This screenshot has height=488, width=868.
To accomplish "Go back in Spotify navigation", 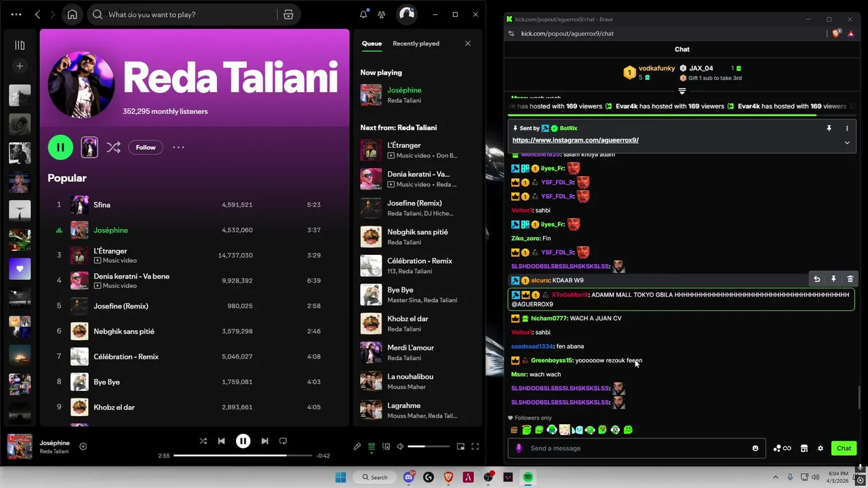I will [37, 14].
